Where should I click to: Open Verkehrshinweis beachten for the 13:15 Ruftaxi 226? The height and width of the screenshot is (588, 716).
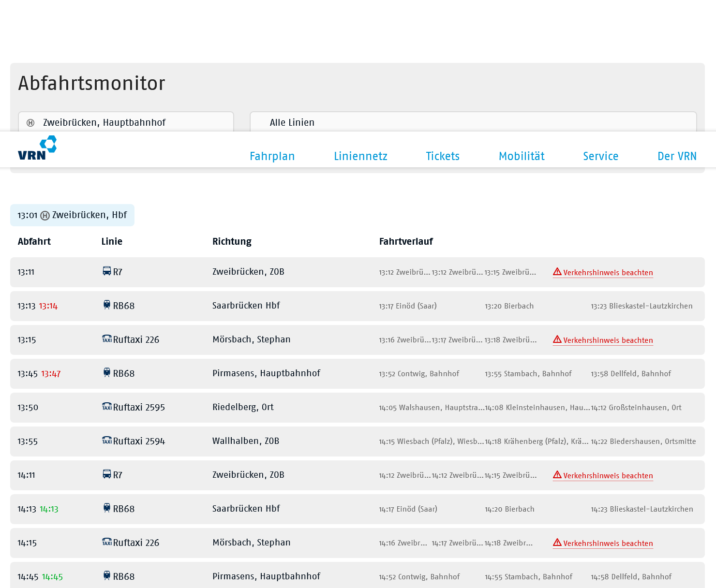click(608, 340)
